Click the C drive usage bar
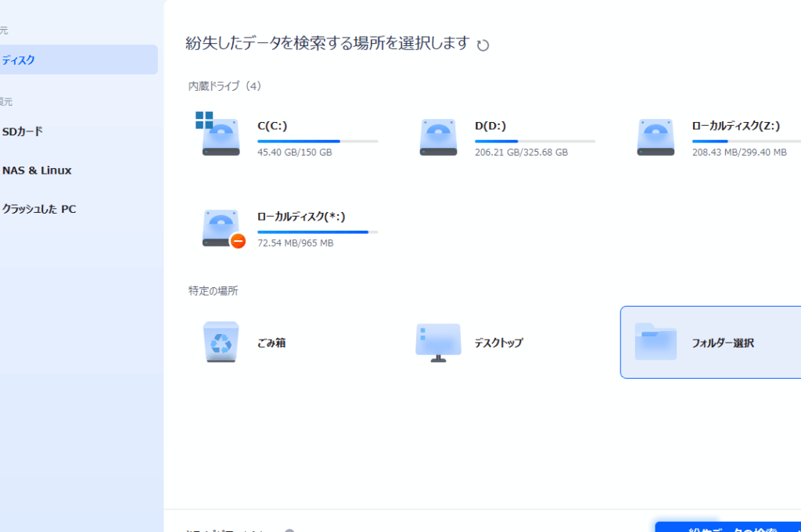The height and width of the screenshot is (532, 801). 318,141
